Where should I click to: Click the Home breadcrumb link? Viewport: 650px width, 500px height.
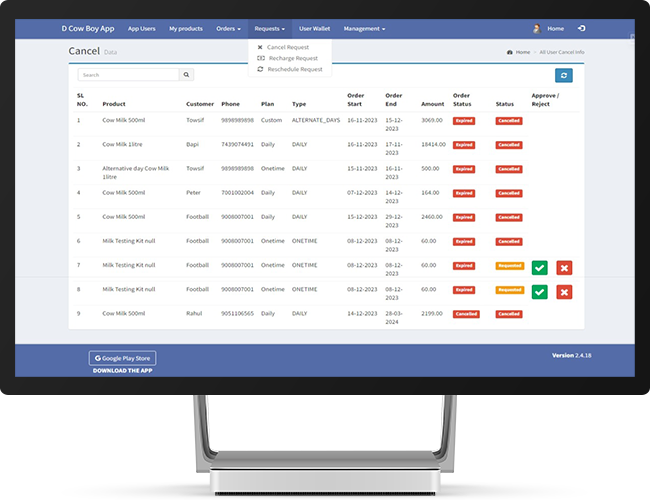(x=522, y=51)
